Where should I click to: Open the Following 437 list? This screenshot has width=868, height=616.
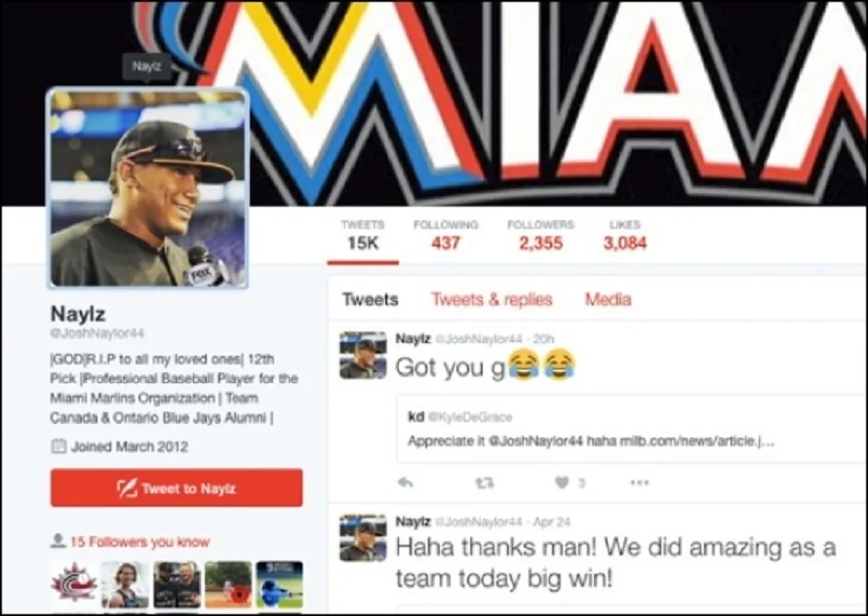click(x=446, y=235)
